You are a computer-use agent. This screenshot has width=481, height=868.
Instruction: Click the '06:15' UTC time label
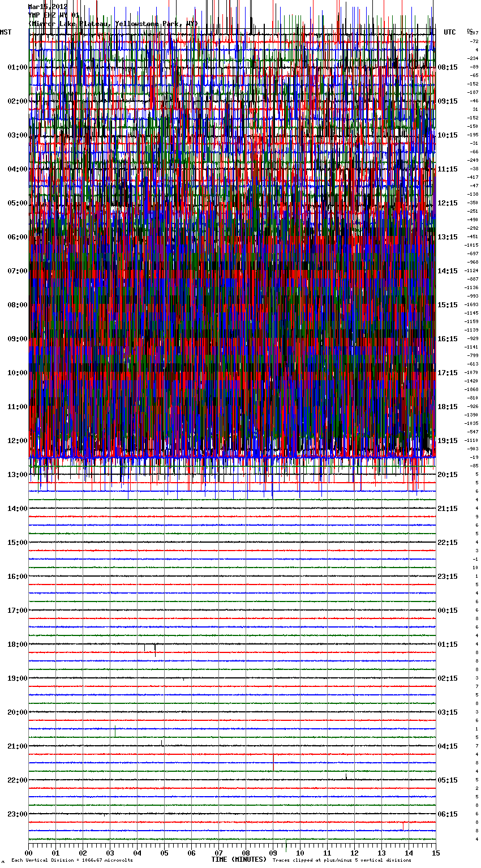point(448,814)
